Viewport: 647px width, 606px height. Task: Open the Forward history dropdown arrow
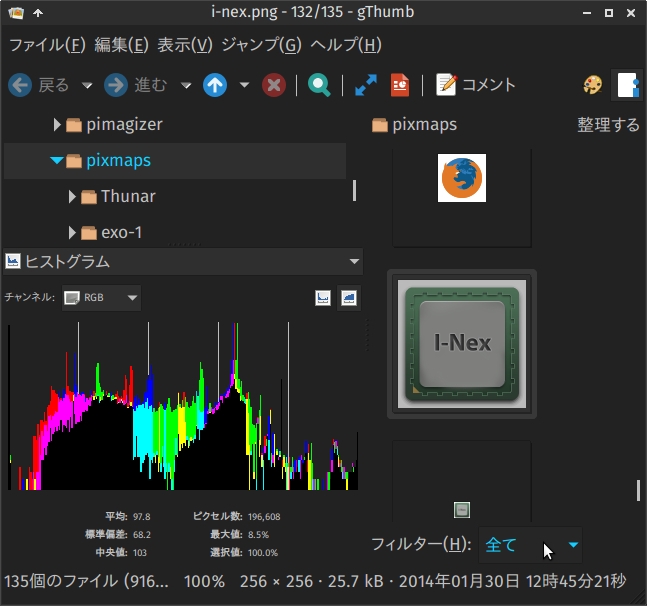186,85
